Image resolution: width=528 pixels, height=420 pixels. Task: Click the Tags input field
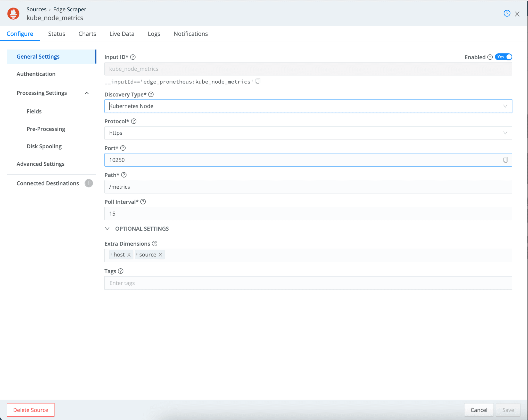[x=308, y=283]
